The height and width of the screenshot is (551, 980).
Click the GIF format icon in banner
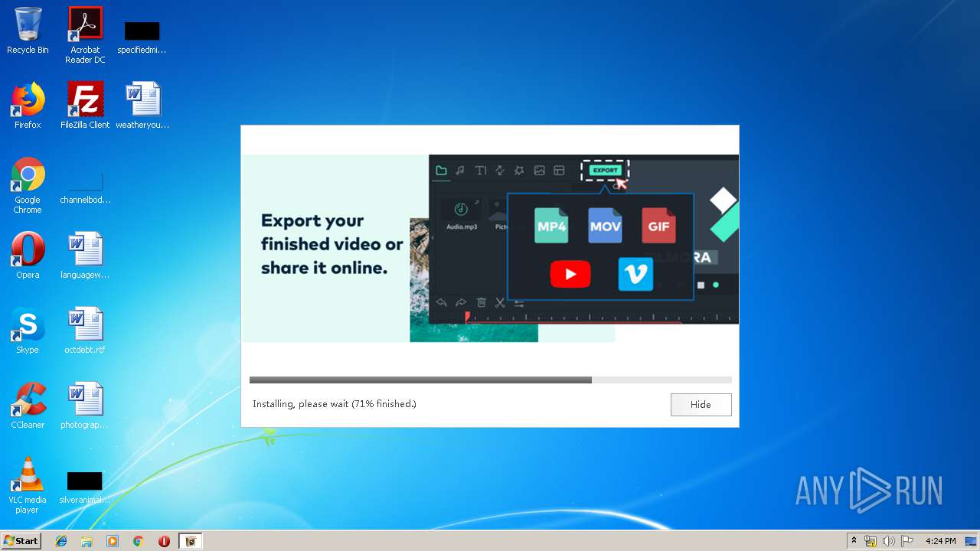pos(658,226)
